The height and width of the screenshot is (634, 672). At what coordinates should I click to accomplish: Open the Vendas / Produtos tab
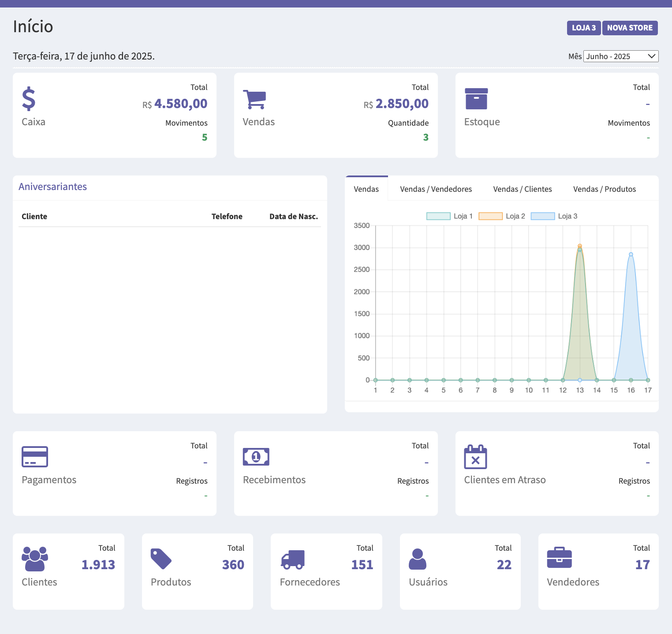click(x=604, y=189)
